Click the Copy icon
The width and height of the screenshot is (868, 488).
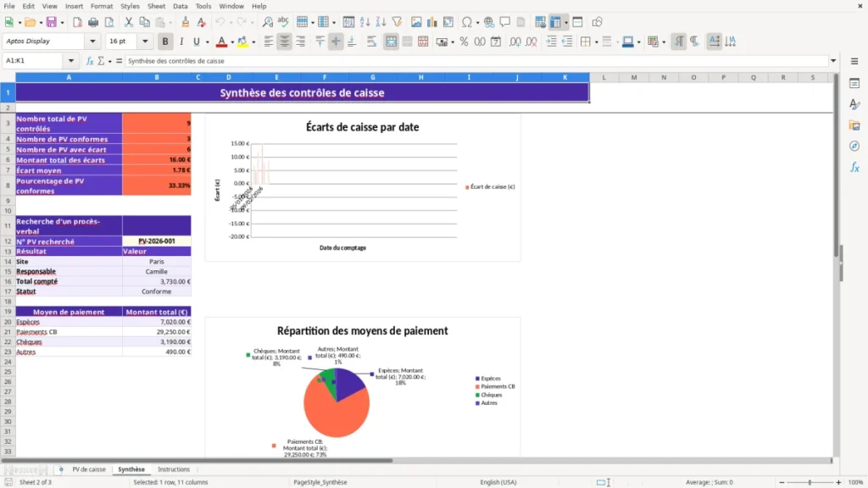(x=144, y=22)
